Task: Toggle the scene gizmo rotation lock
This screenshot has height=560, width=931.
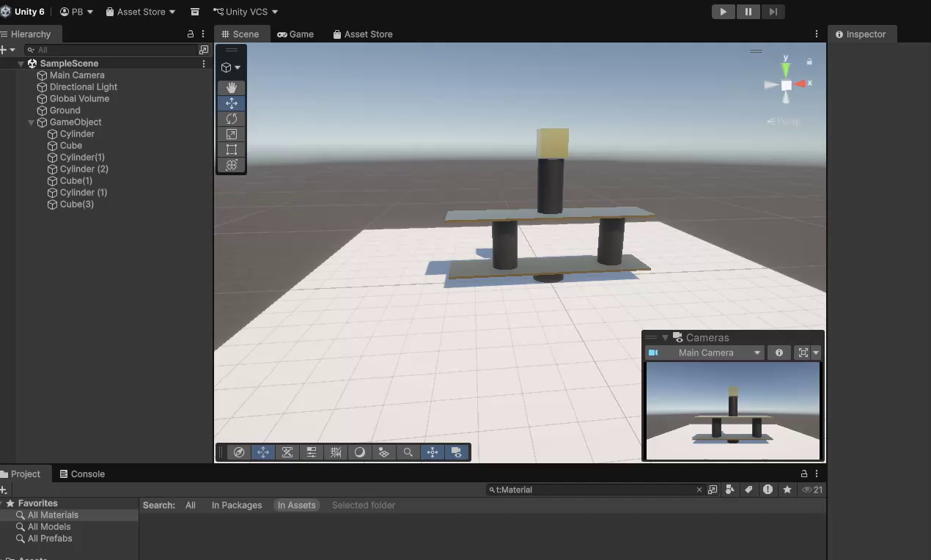Action: pos(809,62)
